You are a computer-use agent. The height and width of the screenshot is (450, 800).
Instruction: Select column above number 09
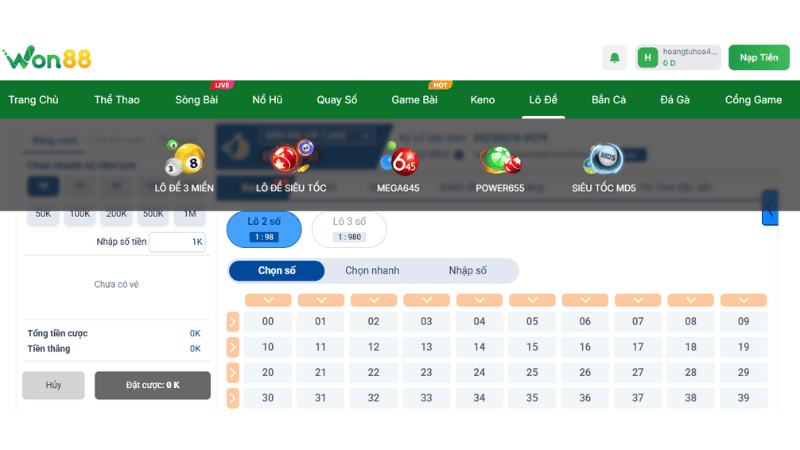coord(743,300)
